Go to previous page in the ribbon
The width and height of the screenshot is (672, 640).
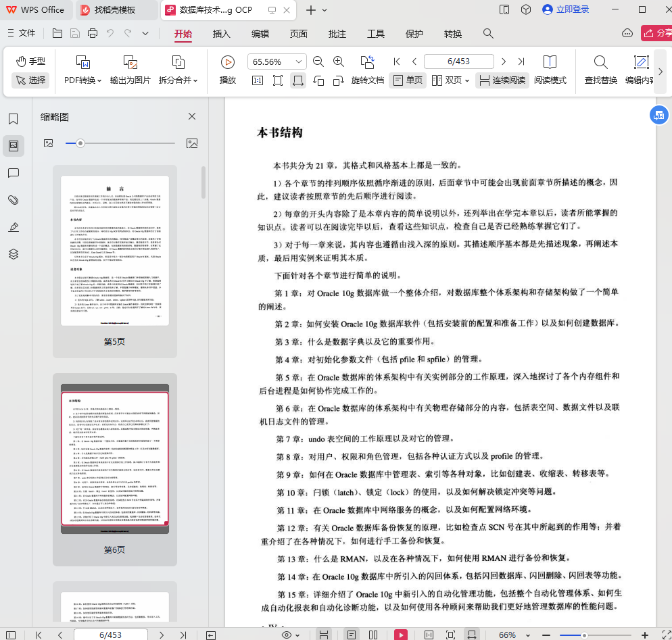click(414, 61)
